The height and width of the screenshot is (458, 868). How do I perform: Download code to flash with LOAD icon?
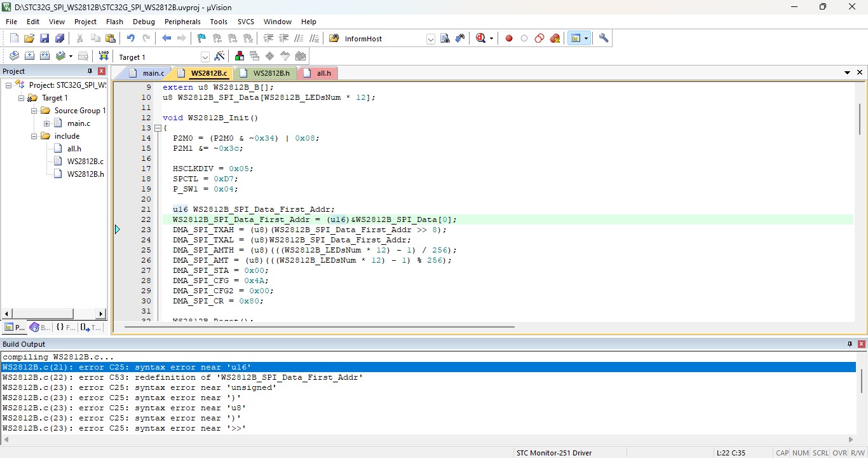click(104, 56)
